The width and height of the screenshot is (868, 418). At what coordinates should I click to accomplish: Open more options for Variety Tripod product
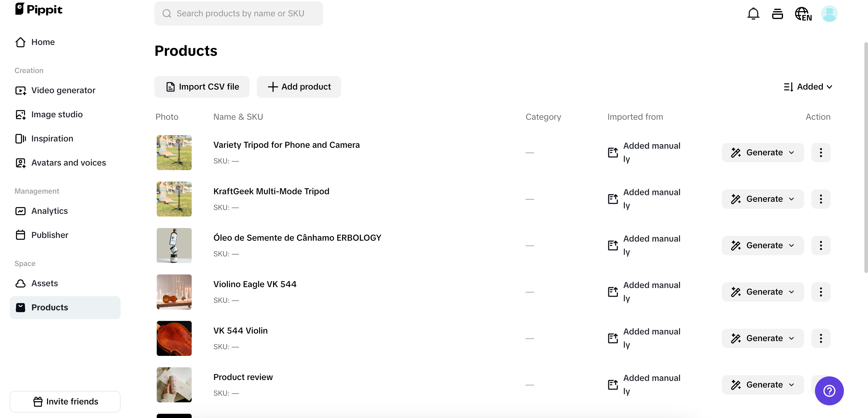coord(820,152)
